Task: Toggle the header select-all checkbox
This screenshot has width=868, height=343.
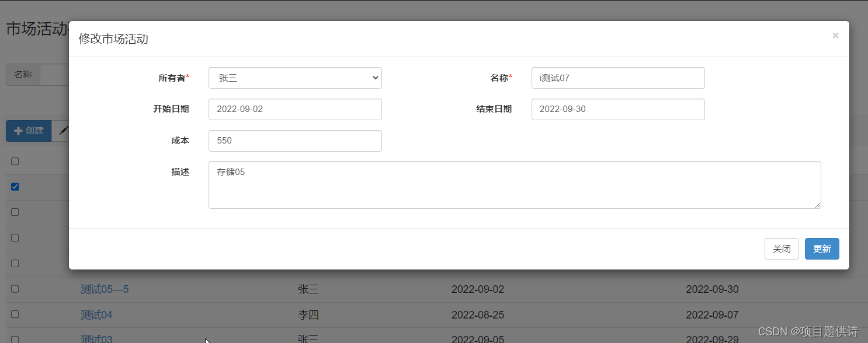Action: 15,162
